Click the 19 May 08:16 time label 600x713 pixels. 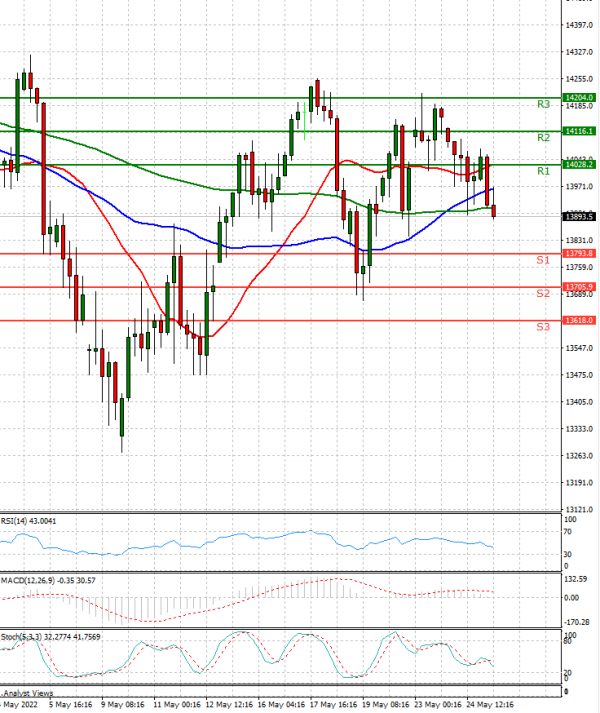tap(385, 705)
